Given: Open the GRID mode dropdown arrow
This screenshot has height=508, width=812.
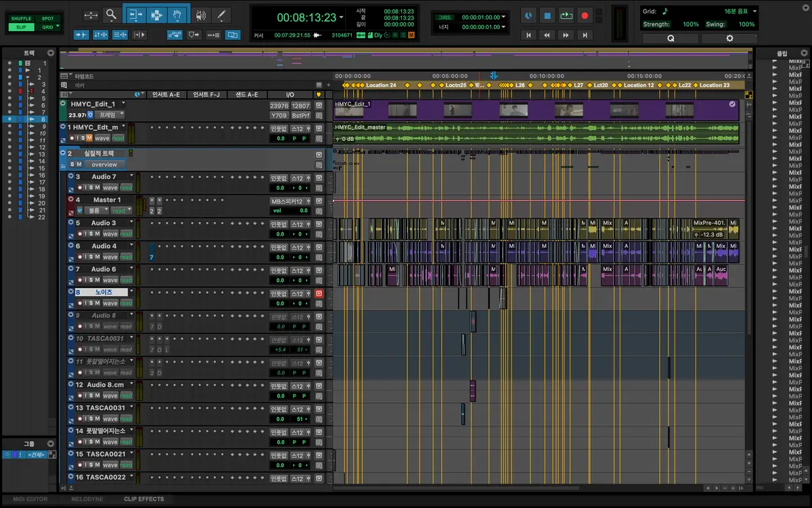Looking at the screenshot, I should 58,27.
